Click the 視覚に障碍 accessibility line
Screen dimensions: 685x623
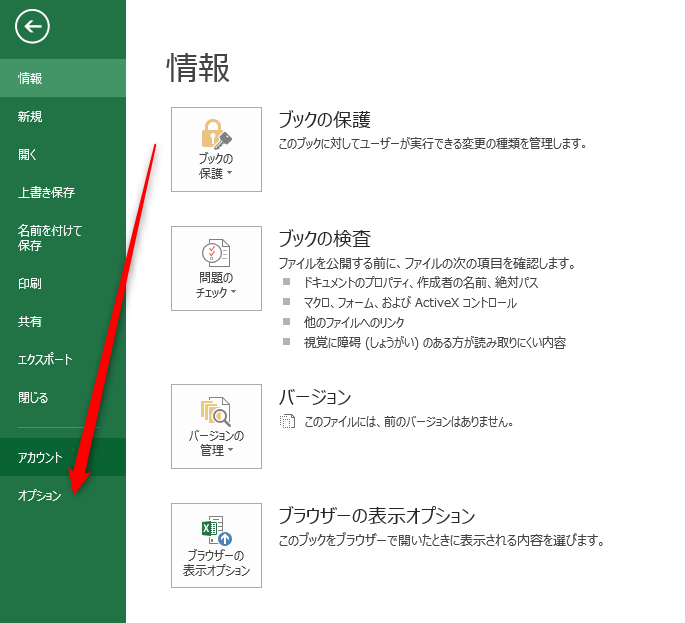(x=435, y=343)
